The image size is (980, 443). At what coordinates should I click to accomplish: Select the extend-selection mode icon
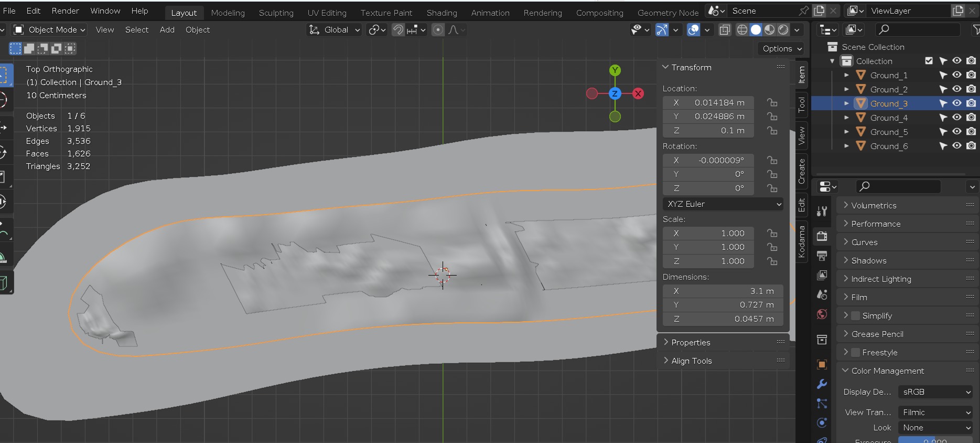point(29,49)
